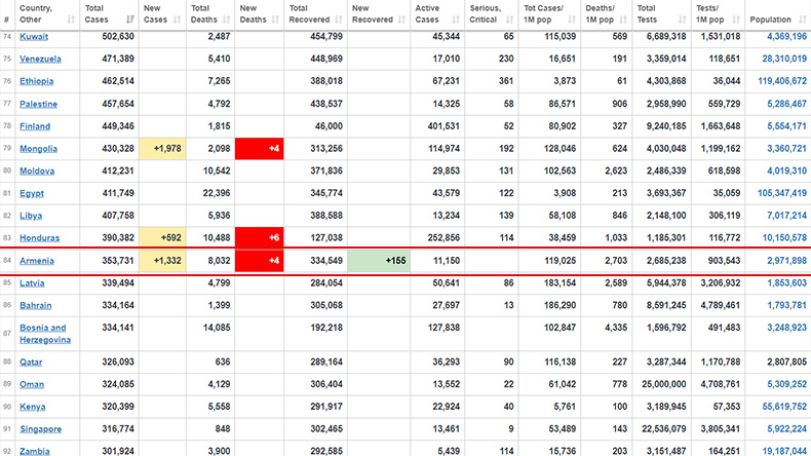
Task: Select Moldova total deaths value 10,542
Action: coord(216,171)
